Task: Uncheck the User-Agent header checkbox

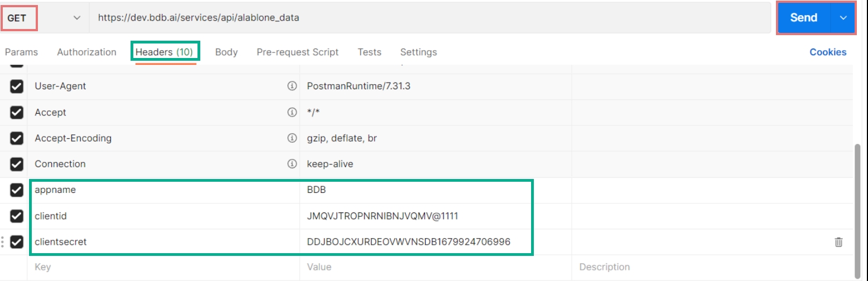Action: 17,86
